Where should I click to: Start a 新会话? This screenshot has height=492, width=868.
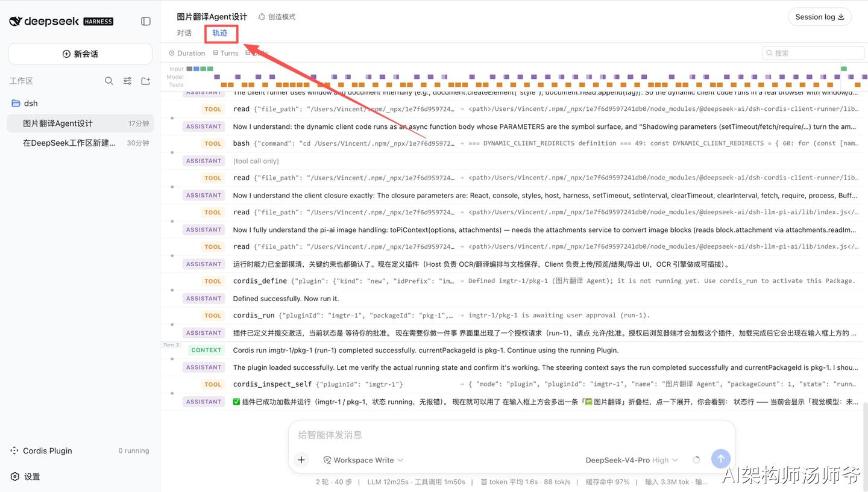pos(80,54)
